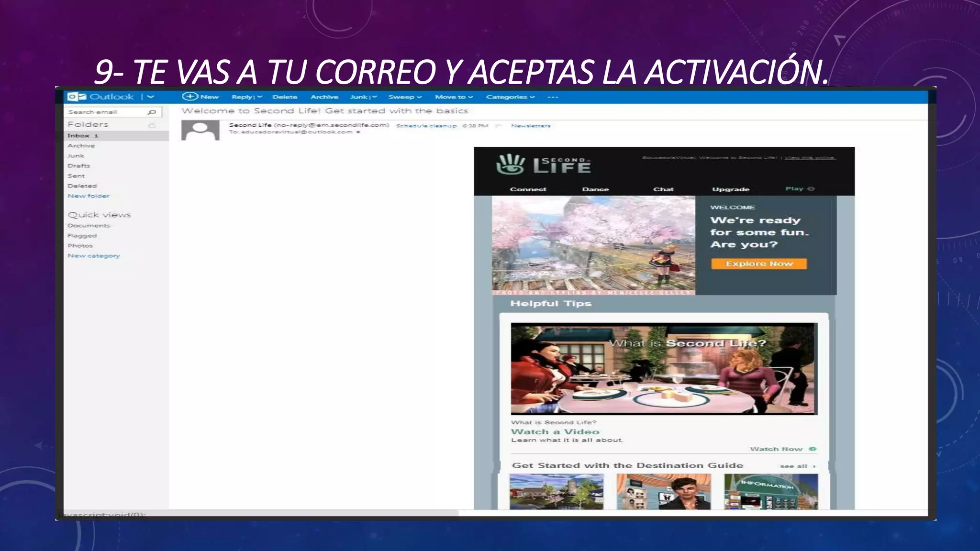
Task: Click the Explore Now orange button
Action: (759, 264)
